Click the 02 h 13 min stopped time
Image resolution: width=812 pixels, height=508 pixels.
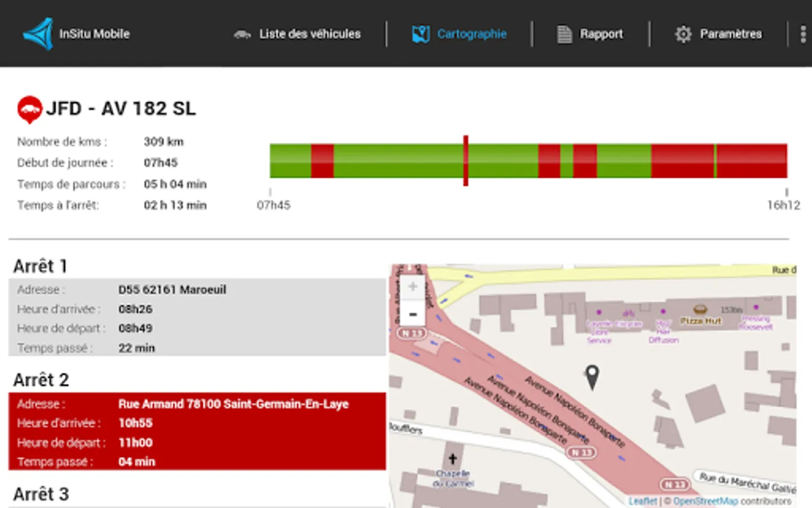(175, 205)
